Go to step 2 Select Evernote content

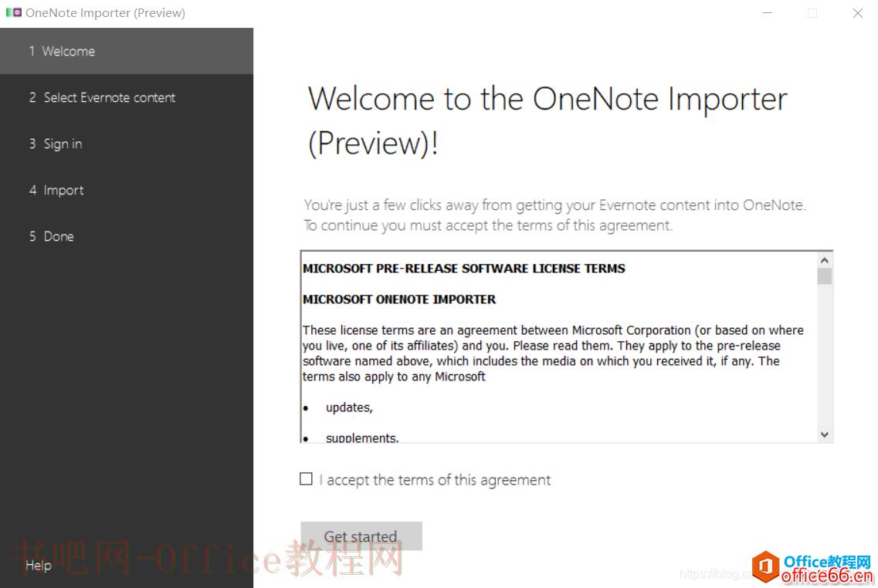(127, 97)
